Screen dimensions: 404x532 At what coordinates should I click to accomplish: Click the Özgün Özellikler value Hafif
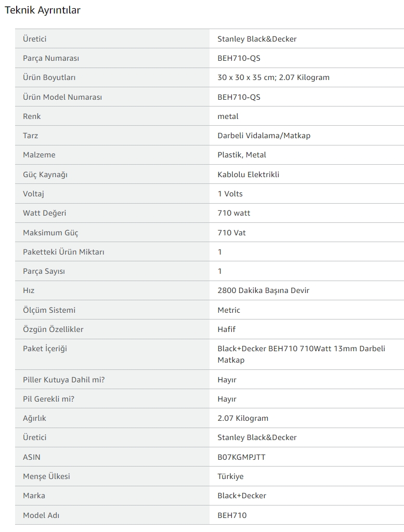[x=227, y=329]
